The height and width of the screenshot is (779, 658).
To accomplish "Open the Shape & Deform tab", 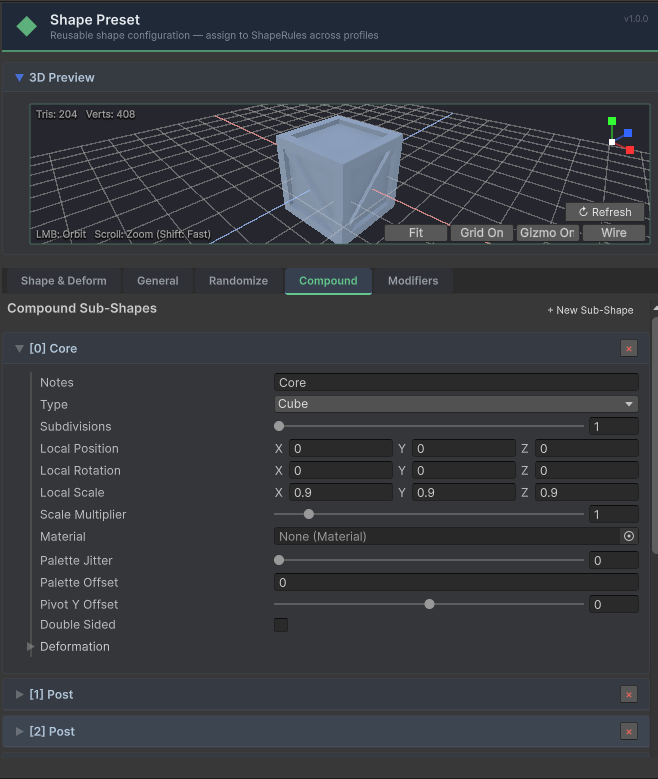I will [63, 281].
